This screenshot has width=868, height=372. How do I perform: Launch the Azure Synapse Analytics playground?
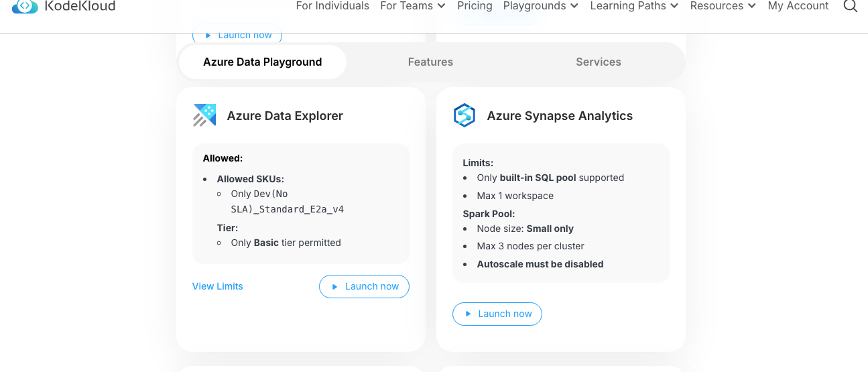tap(497, 314)
